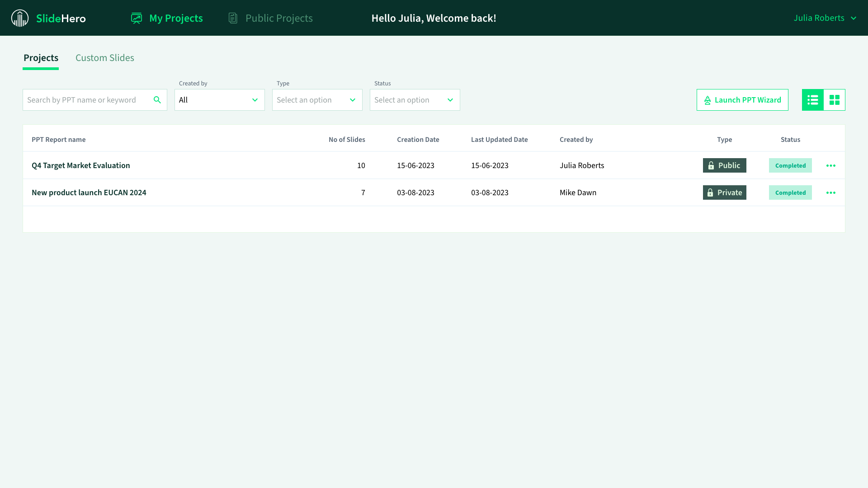Open three-dot menu for New product launch EUCAN 2024

click(830, 193)
